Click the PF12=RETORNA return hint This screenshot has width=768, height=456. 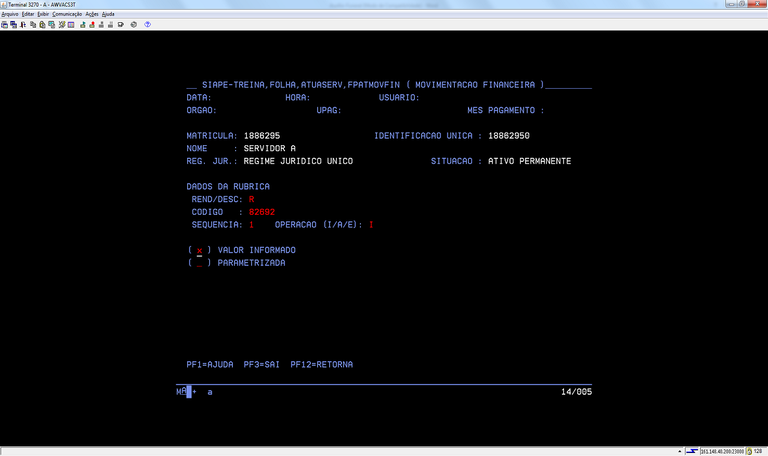(x=321, y=364)
